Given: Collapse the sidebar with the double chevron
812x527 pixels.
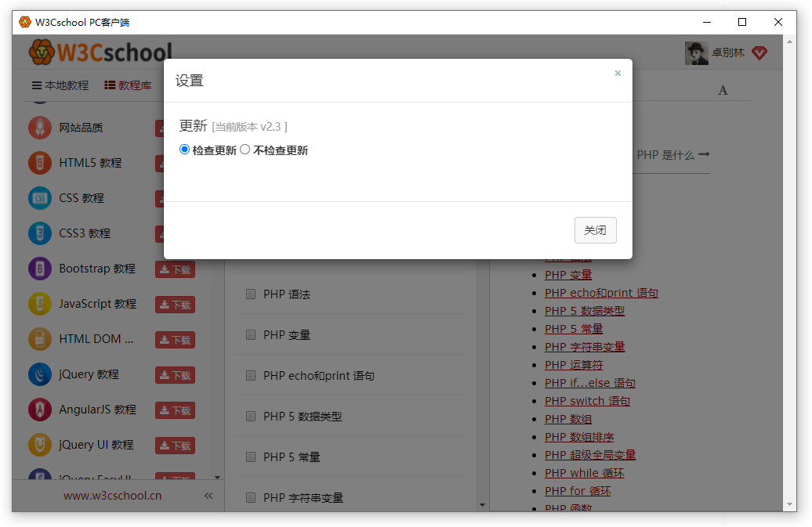Looking at the screenshot, I should [x=208, y=496].
